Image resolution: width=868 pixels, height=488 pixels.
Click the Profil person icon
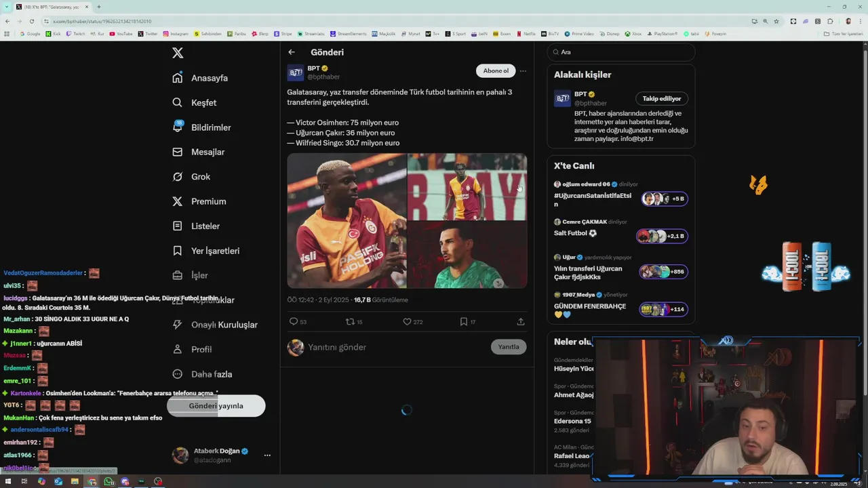click(178, 349)
